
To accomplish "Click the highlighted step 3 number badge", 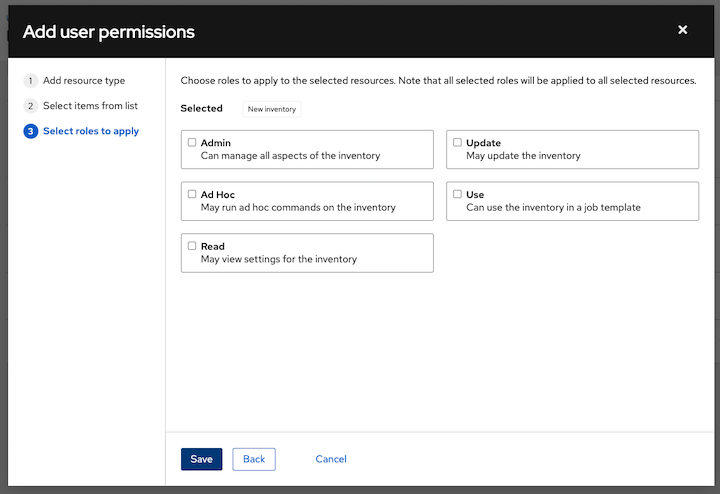I will click(x=31, y=131).
